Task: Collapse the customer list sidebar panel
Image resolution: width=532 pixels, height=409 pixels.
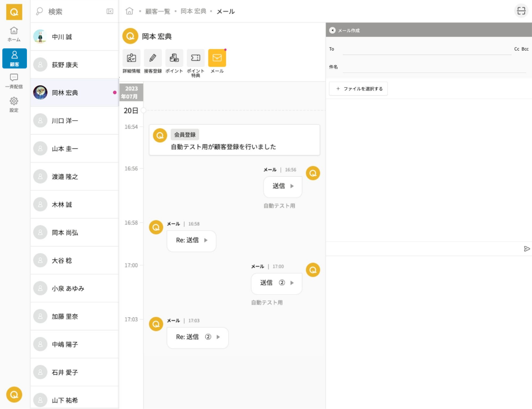Action: click(110, 11)
